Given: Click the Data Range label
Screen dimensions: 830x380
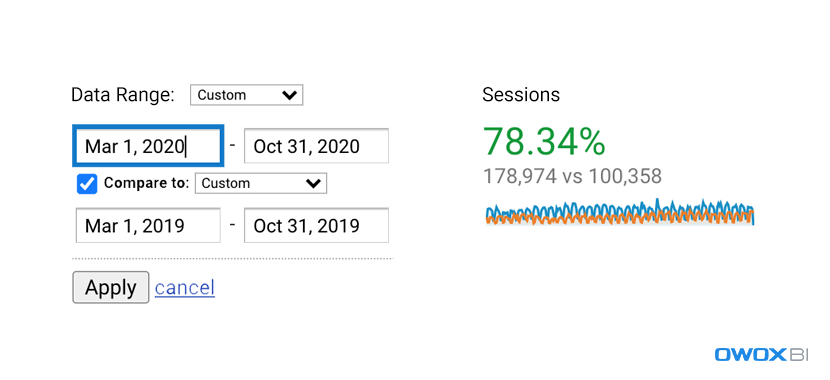Looking at the screenshot, I should (123, 95).
